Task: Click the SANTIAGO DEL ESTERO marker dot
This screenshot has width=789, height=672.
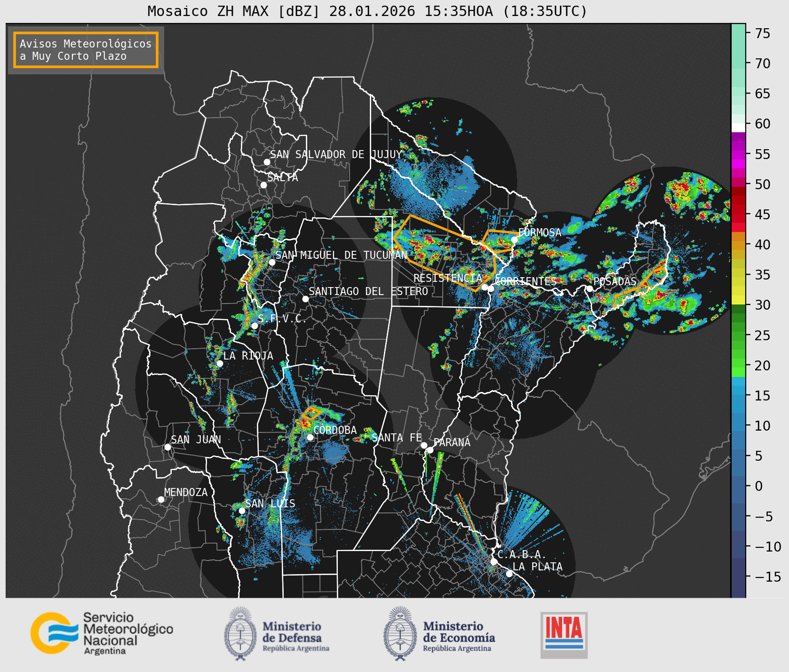Action: click(x=305, y=299)
